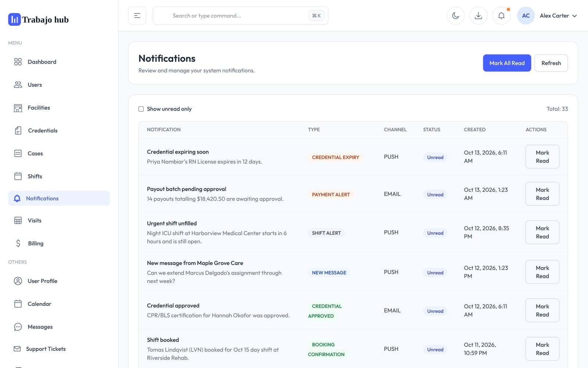Click the Total: 33 count text
This screenshot has width=588, height=368.
[x=557, y=109]
